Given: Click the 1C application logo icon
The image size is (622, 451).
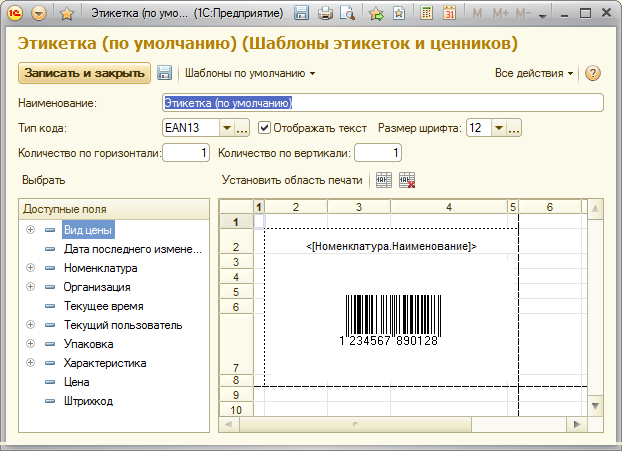Looking at the screenshot, I should (x=15, y=13).
